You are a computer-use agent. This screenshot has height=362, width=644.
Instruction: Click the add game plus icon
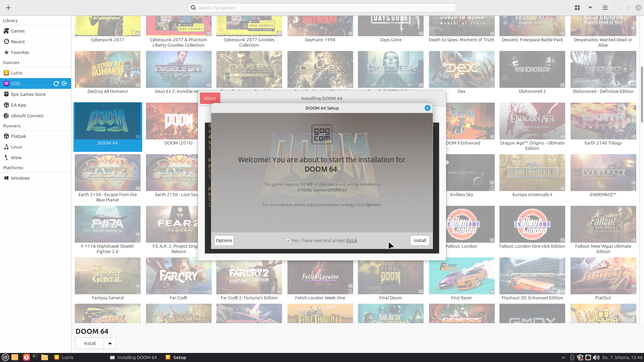pos(8,8)
